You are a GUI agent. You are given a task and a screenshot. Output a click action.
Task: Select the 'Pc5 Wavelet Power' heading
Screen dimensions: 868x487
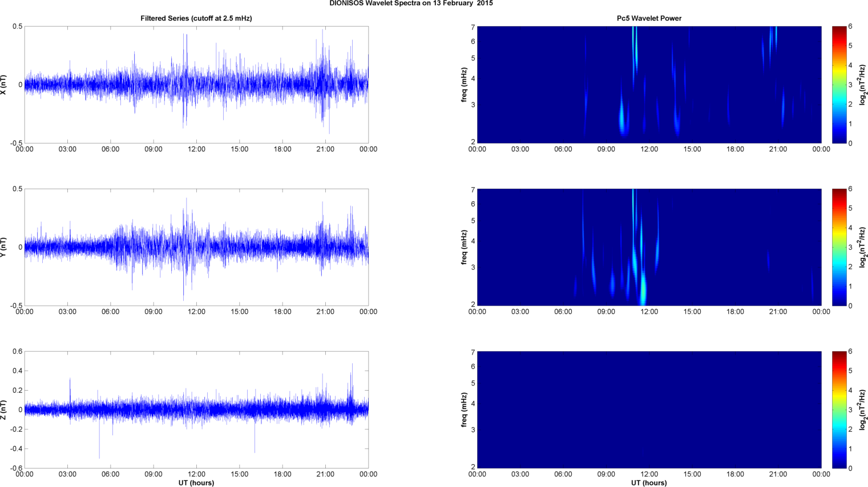click(649, 18)
